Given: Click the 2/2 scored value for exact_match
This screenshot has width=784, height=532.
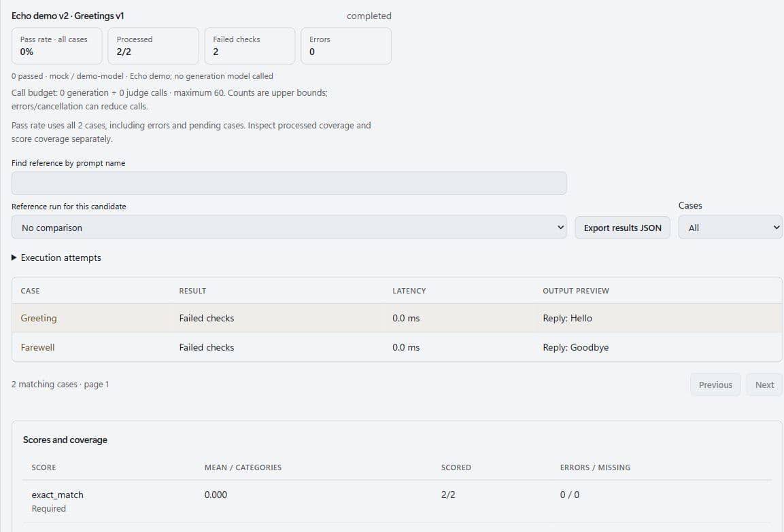Looking at the screenshot, I should click(448, 495).
